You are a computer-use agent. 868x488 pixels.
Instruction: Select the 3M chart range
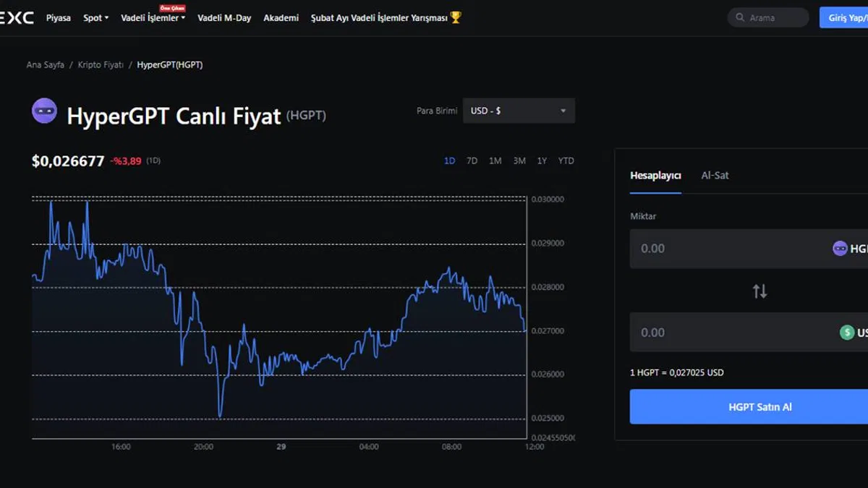click(x=519, y=161)
